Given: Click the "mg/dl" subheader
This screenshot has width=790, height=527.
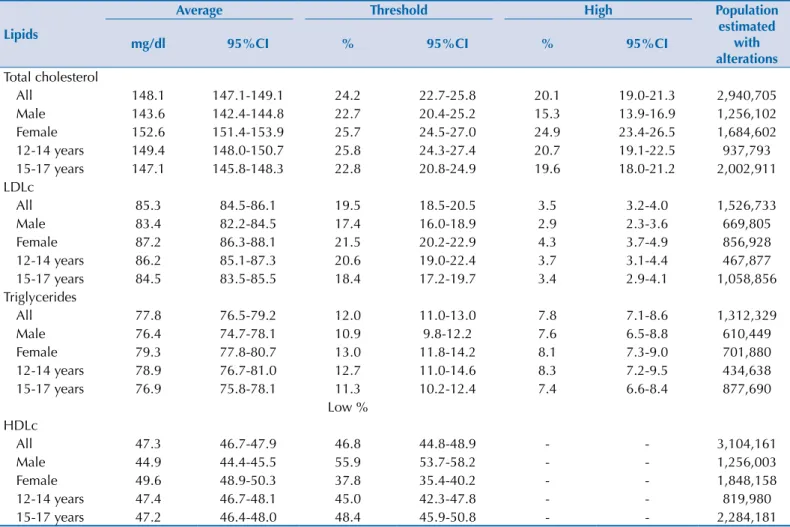Looking at the screenshot, I should coord(148,44).
